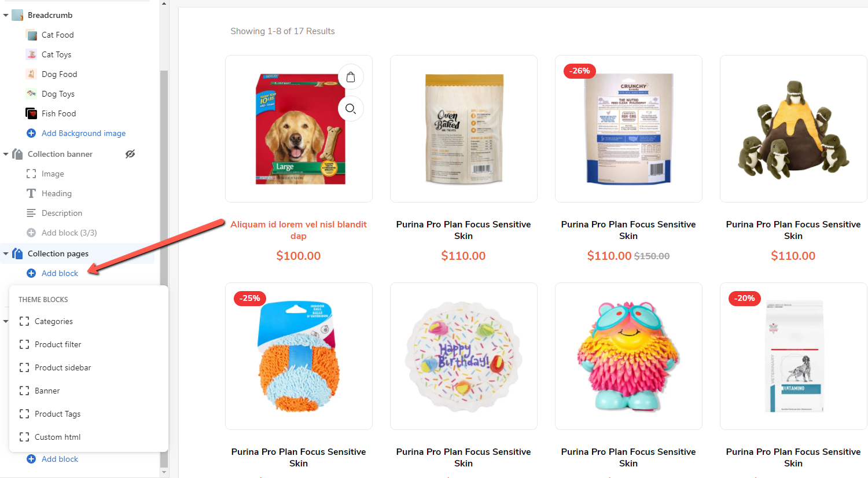Select the Cat Food thumbnail icon in sidebar

(31, 35)
